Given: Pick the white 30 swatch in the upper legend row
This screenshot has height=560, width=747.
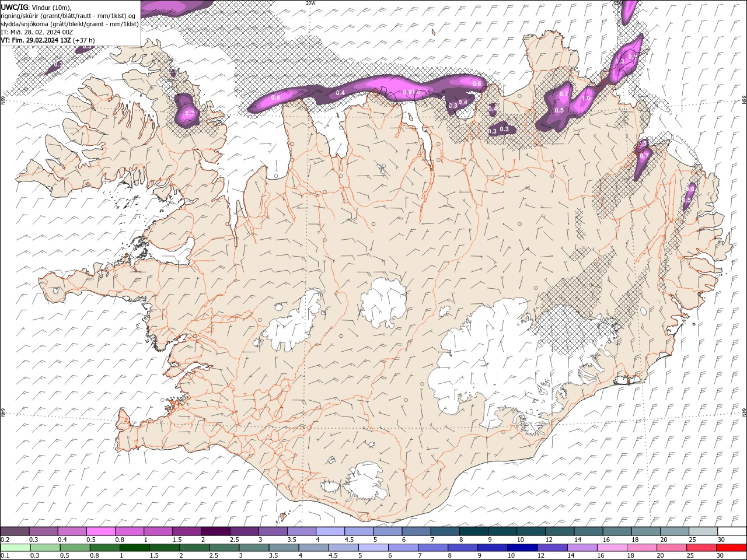Looking at the screenshot, I should pyautogui.click(x=732, y=531).
